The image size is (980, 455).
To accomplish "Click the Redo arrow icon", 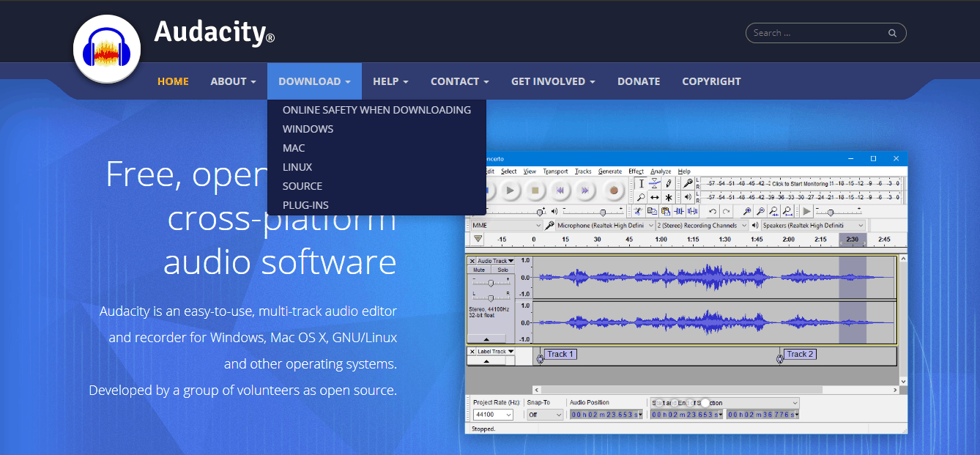I will click(x=726, y=212).
